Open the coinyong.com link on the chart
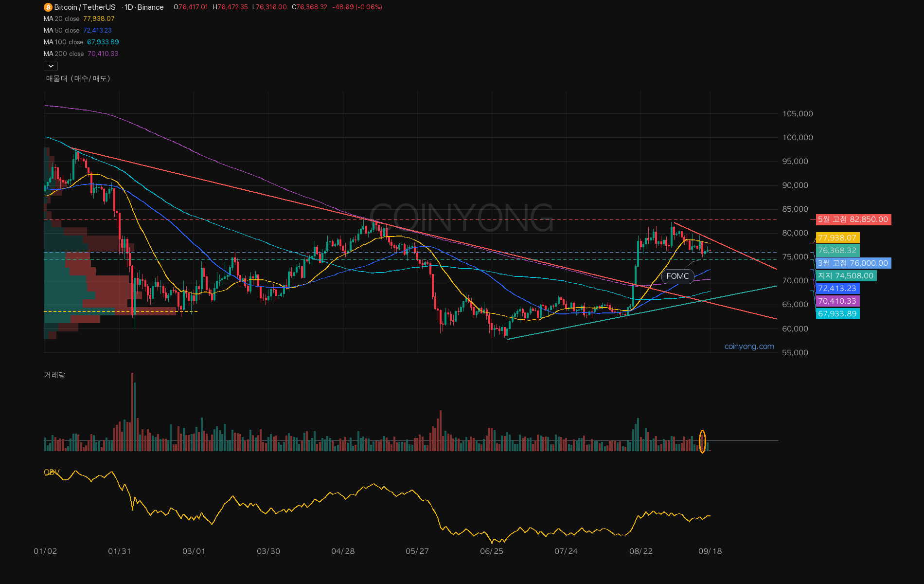The width and height of the screenshot is (924, 584). tap(749, 347)
